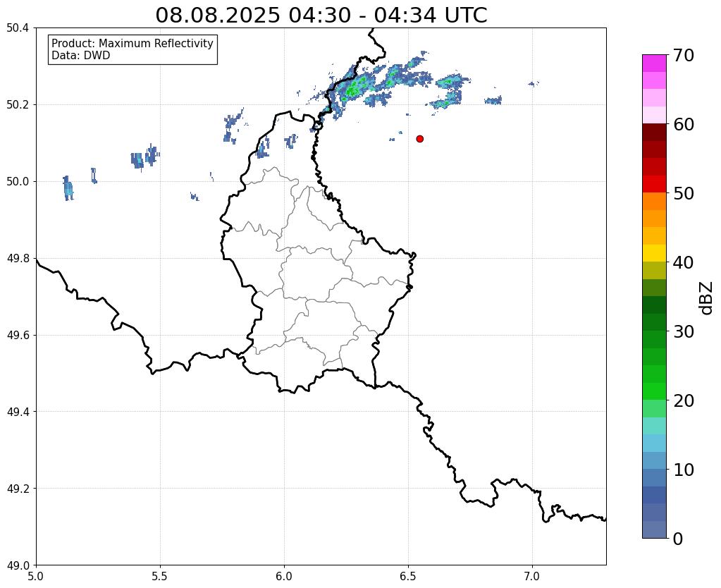This screenshot has width=721, height=588.
Task: Click the yellow swatch just above 40 dBZ
Action: tap(654, 253)
